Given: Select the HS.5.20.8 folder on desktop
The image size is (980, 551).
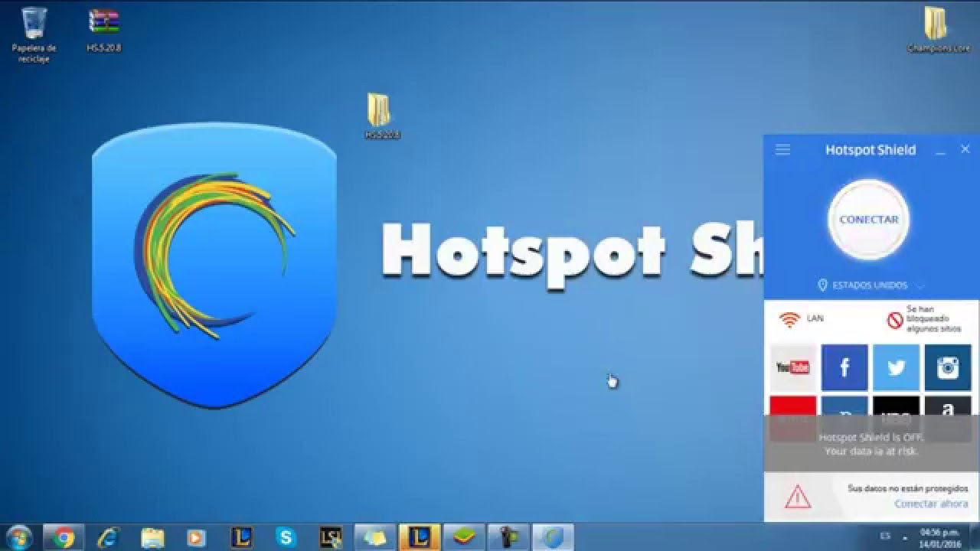Looking at the screenshot, I should [382, 116].
